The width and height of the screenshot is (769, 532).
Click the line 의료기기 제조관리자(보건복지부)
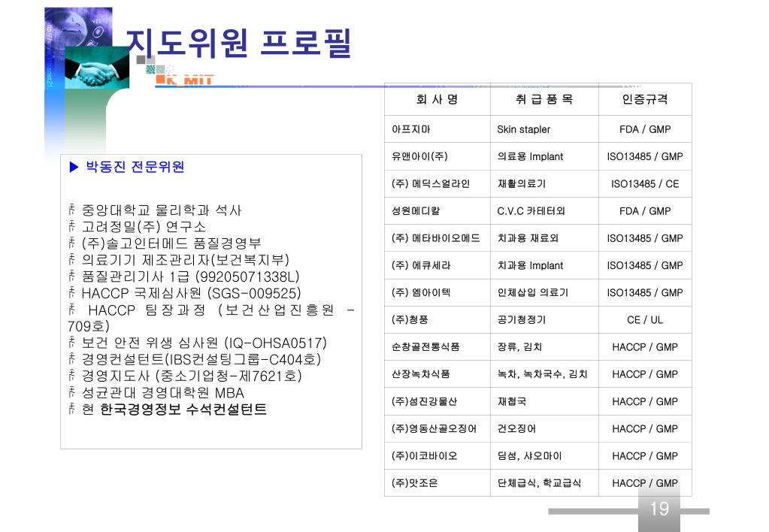pos(186,260)
